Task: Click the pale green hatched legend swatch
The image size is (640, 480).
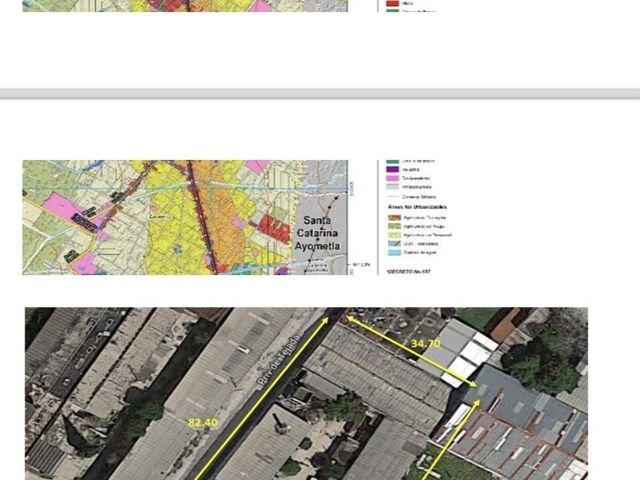Action: tap(394, 235)
